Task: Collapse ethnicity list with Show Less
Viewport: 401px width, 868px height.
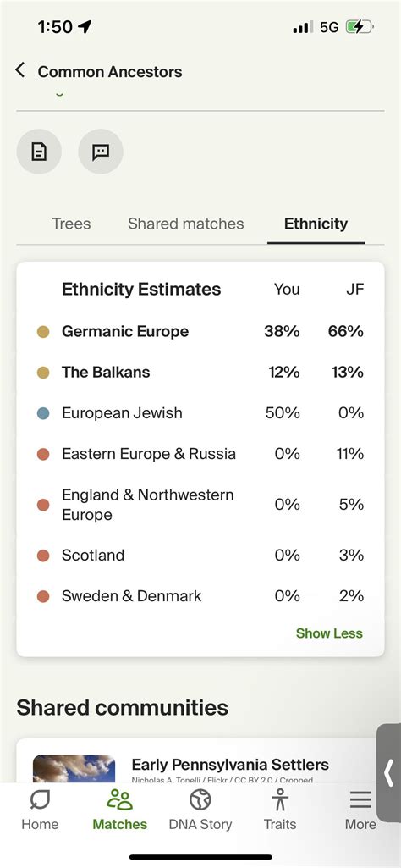Action: 329,633
